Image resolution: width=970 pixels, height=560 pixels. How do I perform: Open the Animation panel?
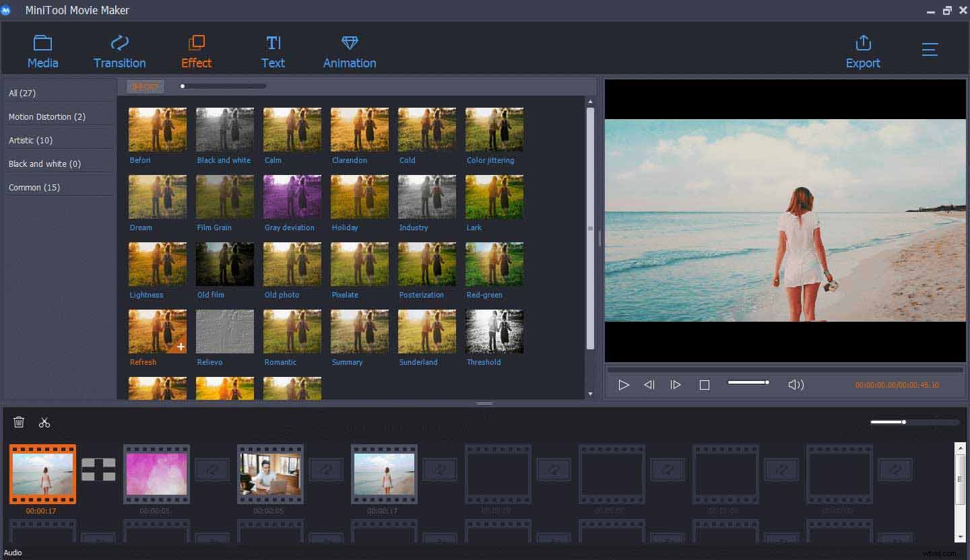[x=350, y=50]
